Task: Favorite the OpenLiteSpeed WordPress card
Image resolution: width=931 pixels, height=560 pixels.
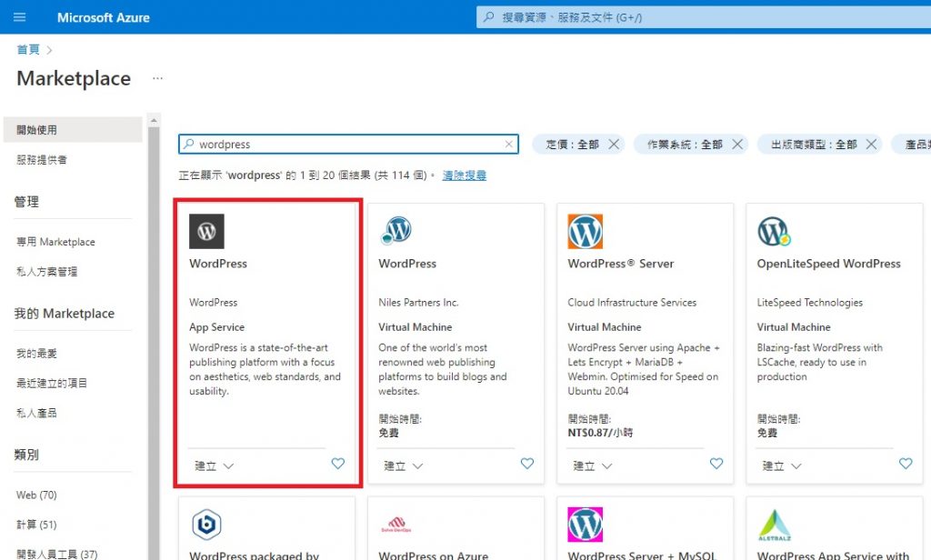Action: coord(906,464)
